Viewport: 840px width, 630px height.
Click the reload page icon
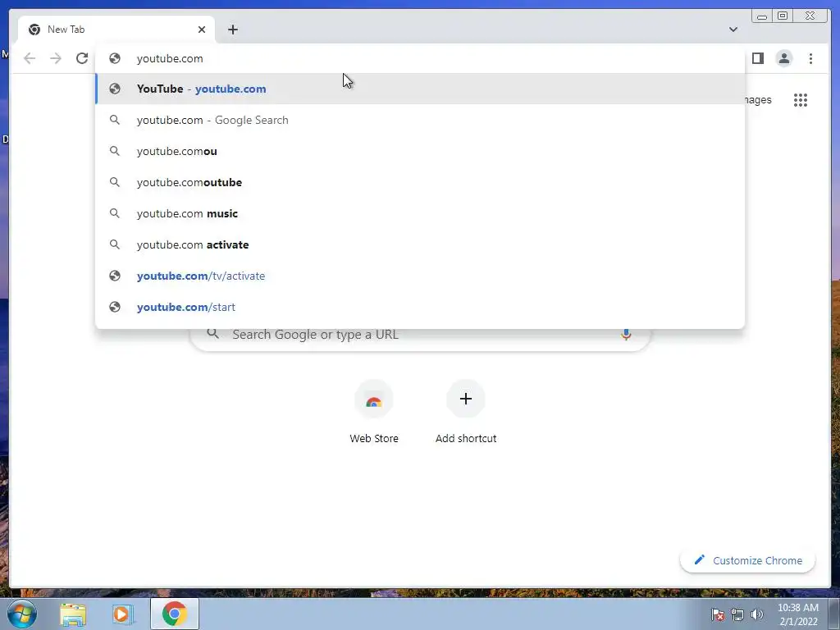pos(82,58)
